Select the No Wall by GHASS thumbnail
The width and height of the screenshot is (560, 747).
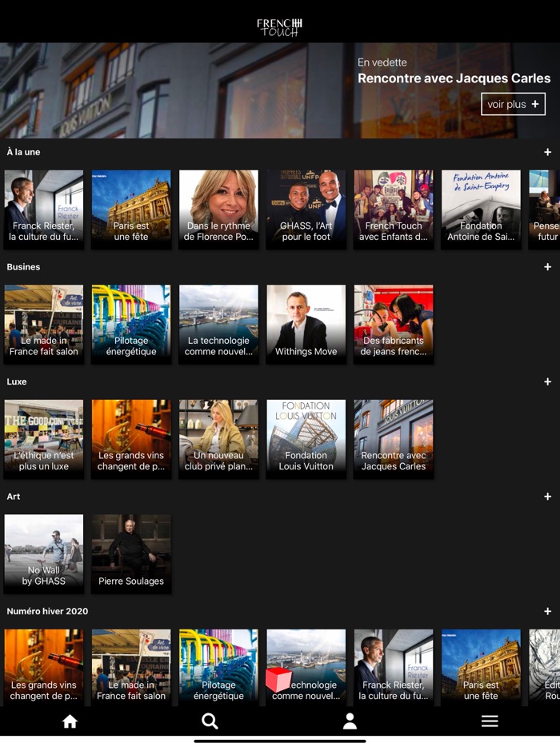point(44,553)
